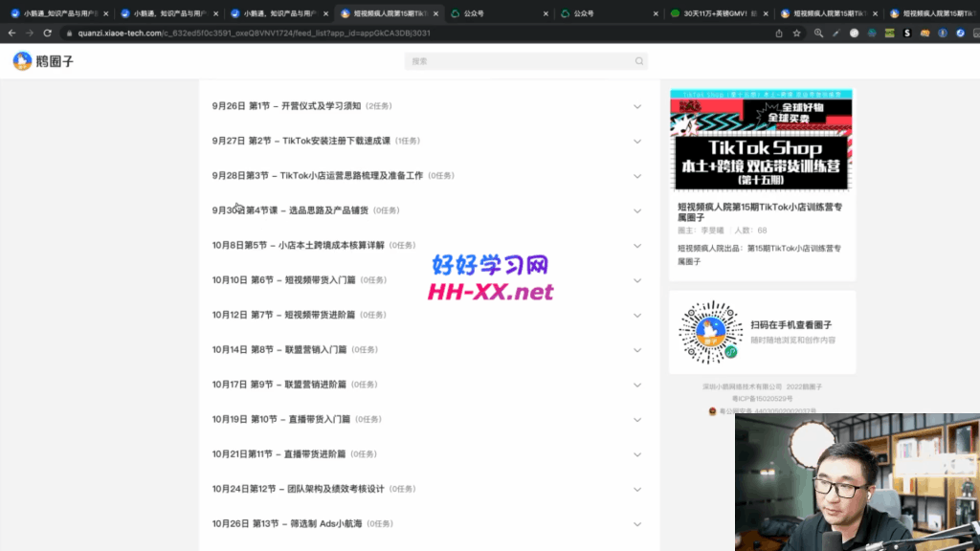Open the black S extension icon
This screenshot has height=551, width=980.
tap(907, 33)
